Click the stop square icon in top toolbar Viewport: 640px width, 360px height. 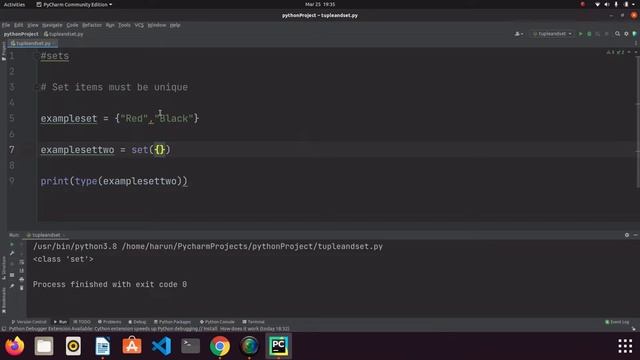point(607,34)
